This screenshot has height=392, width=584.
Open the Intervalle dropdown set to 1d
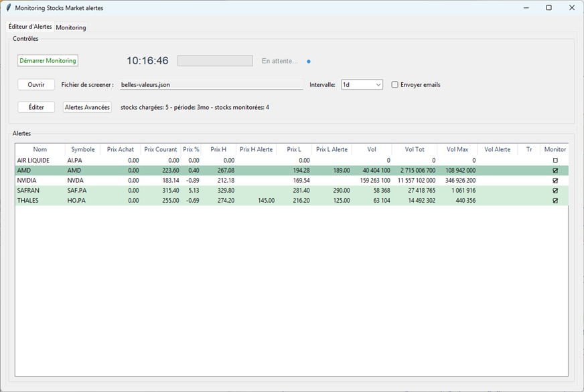pos(362,85)
